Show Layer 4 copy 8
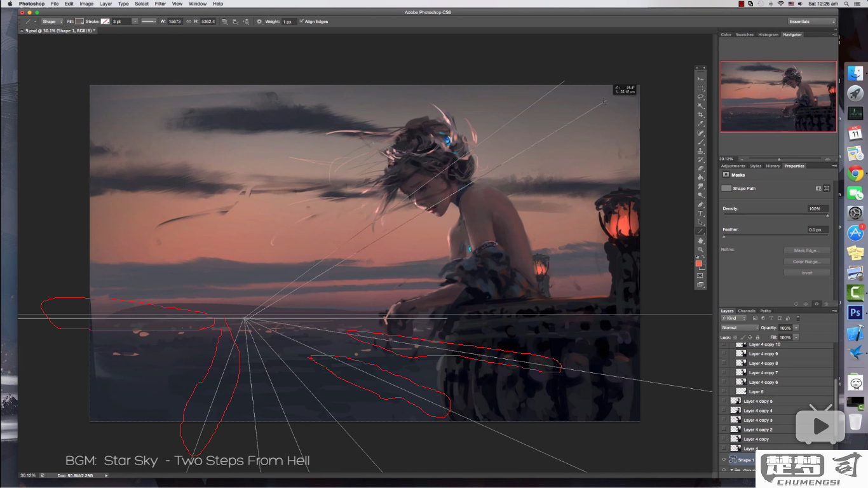This screenshot has width=868, height=488. pyautogui.click(x=724, y=363)
